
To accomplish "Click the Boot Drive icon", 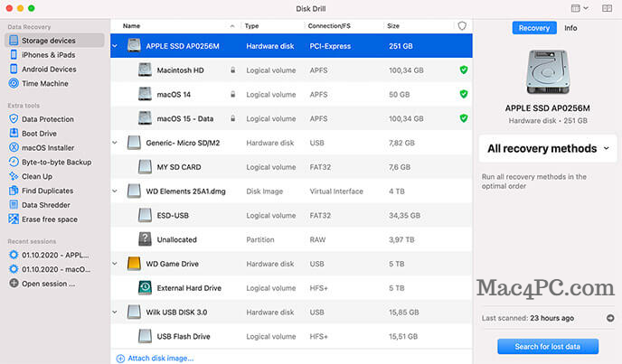I will [x=14, y=134].
